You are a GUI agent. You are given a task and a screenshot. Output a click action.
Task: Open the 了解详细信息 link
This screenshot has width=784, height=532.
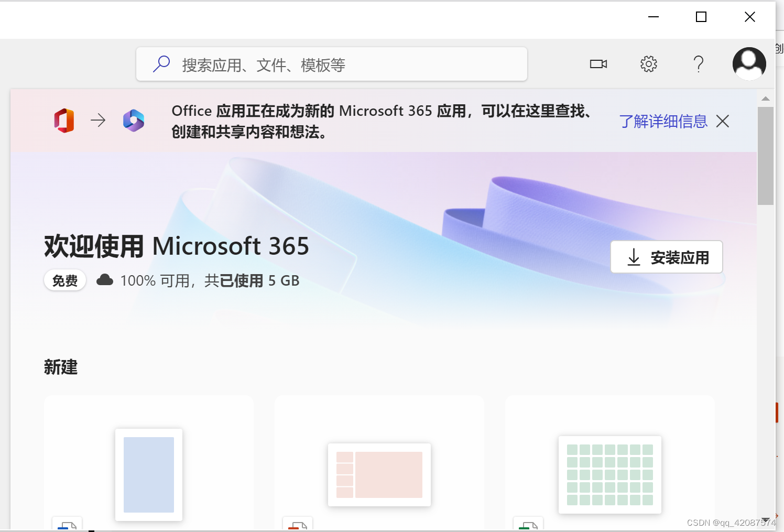click(663, 121)
